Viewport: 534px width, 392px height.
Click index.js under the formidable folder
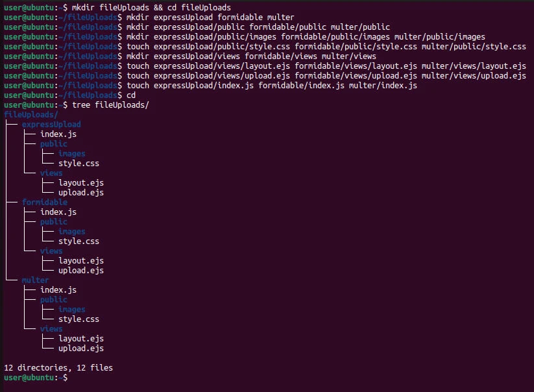(58, 212)
